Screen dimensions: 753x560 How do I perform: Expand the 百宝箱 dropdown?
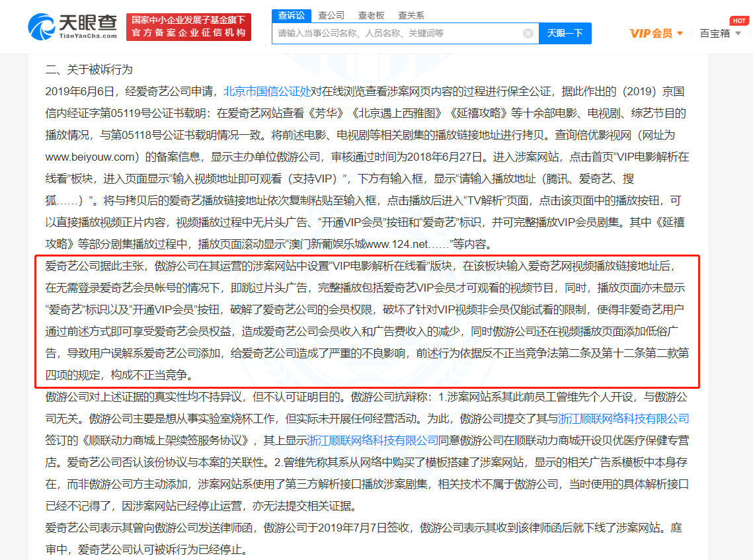pyautogui.click(x=721, y=33)
